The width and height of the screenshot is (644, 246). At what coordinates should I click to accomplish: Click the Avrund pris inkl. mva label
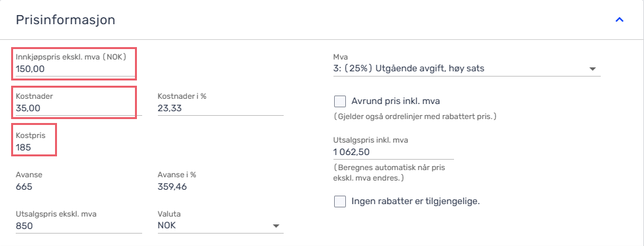(x=396, y=101)
